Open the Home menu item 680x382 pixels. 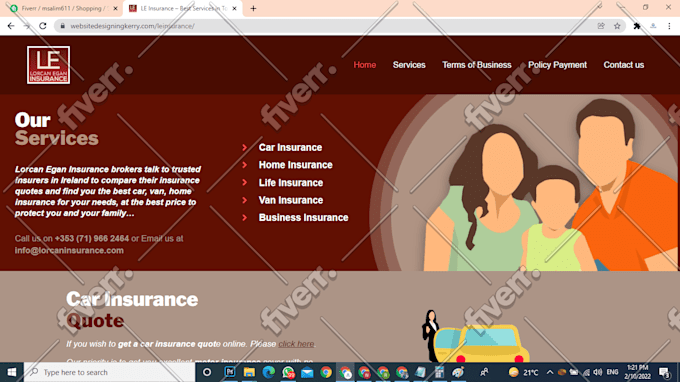365,65
